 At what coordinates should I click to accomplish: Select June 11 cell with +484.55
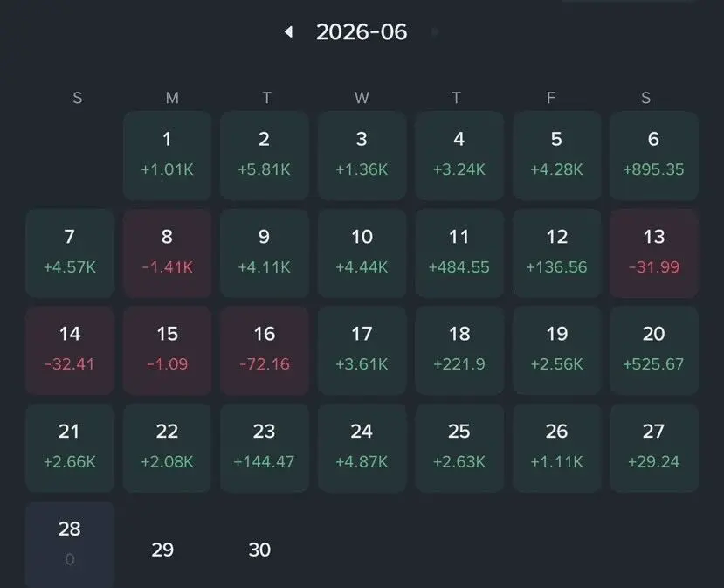(x=459, y=253)
